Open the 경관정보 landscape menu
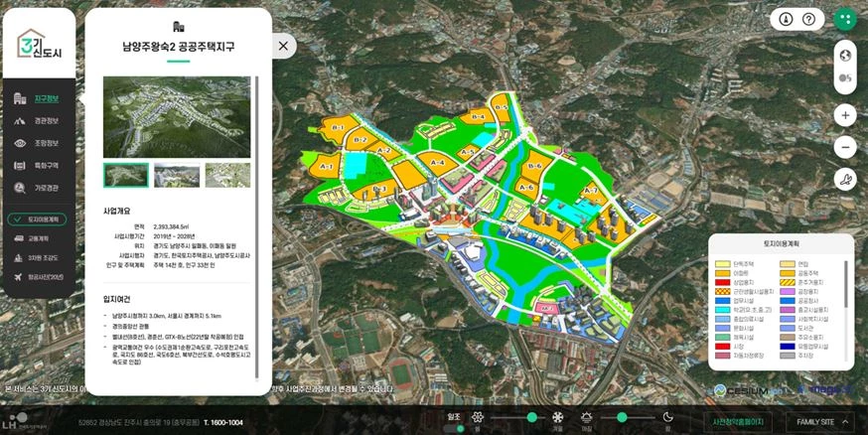 [x=39, y=121]
